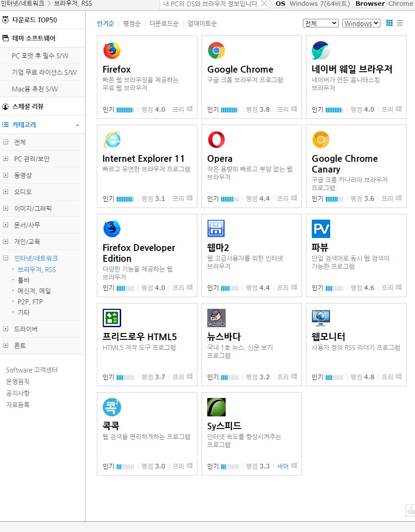415x532 pixels.
Task: Click the 스페셜 리뷰 icon
Action: click(x=5, y=107)
